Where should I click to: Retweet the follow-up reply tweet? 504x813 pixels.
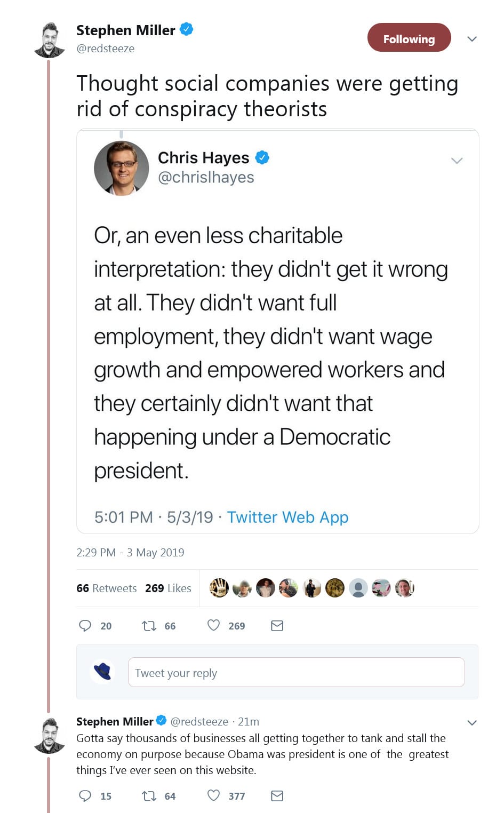click(149, 796)
